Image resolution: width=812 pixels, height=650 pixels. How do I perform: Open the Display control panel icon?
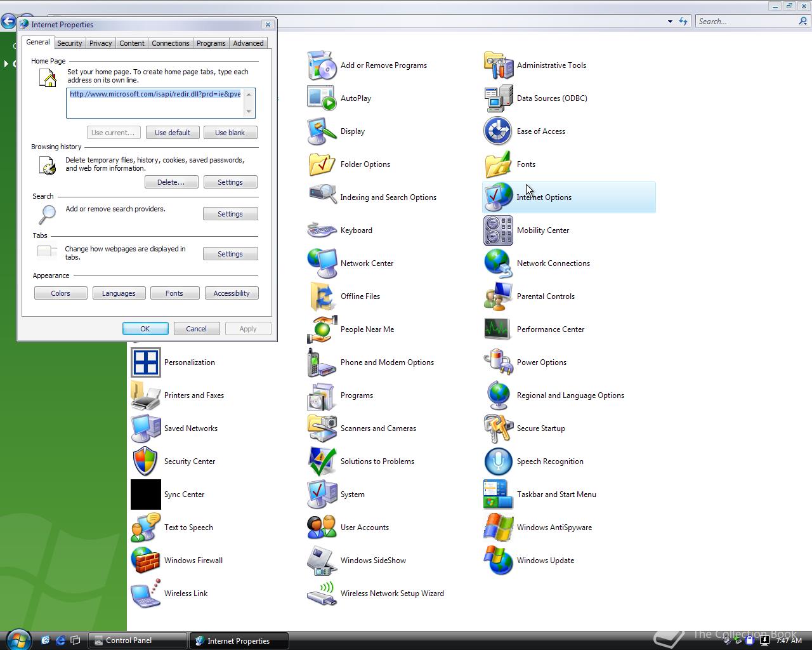(x=322, y=131)
